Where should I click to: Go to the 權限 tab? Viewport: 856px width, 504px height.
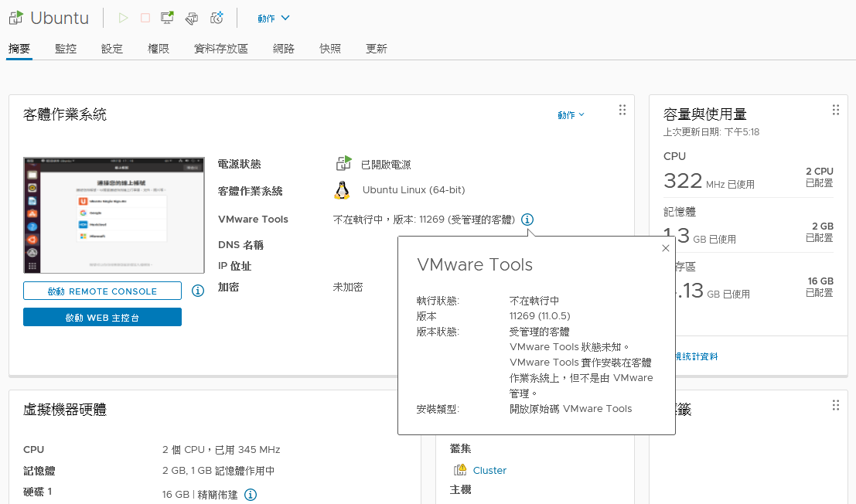[159, 49]
